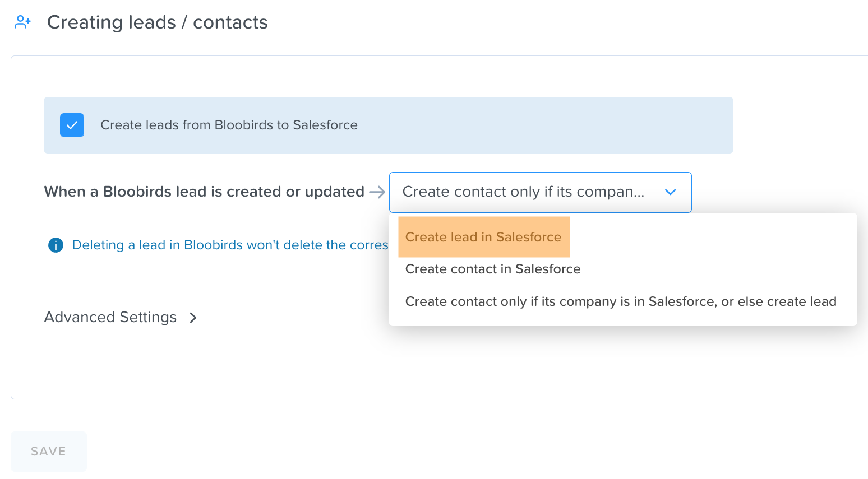
Task: Uncheck the Create leads from Bloobirds checkbox
Action: [x=72, y=125]
